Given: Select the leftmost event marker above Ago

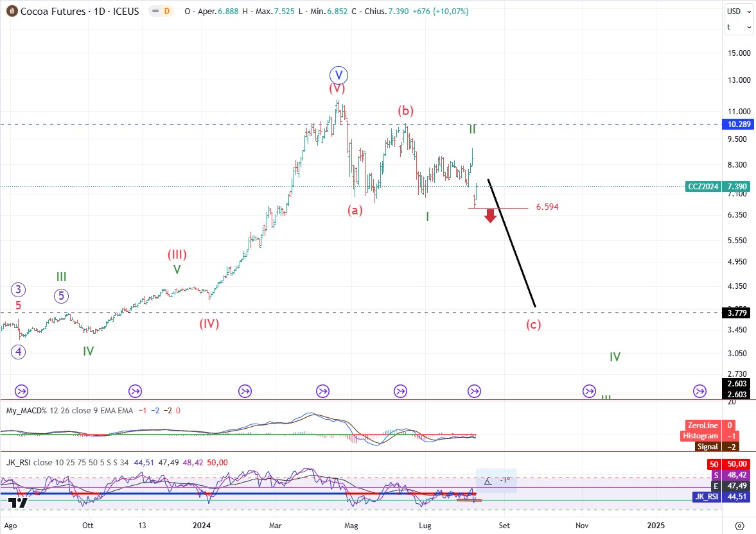Looking at the screenshot, I should coord(22,392).
